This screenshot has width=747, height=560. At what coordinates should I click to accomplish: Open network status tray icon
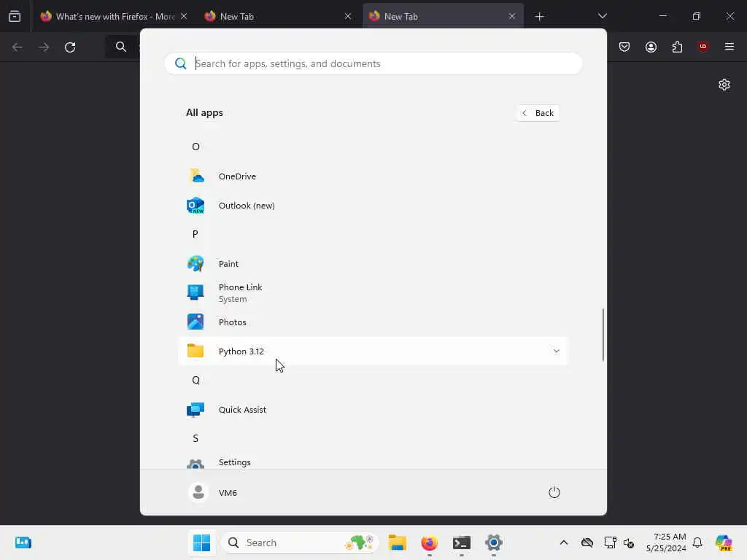tap(610, 542)
